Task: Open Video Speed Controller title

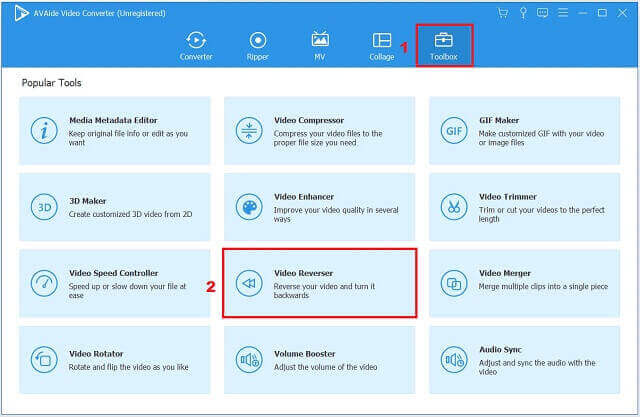Action: (113, 273)
